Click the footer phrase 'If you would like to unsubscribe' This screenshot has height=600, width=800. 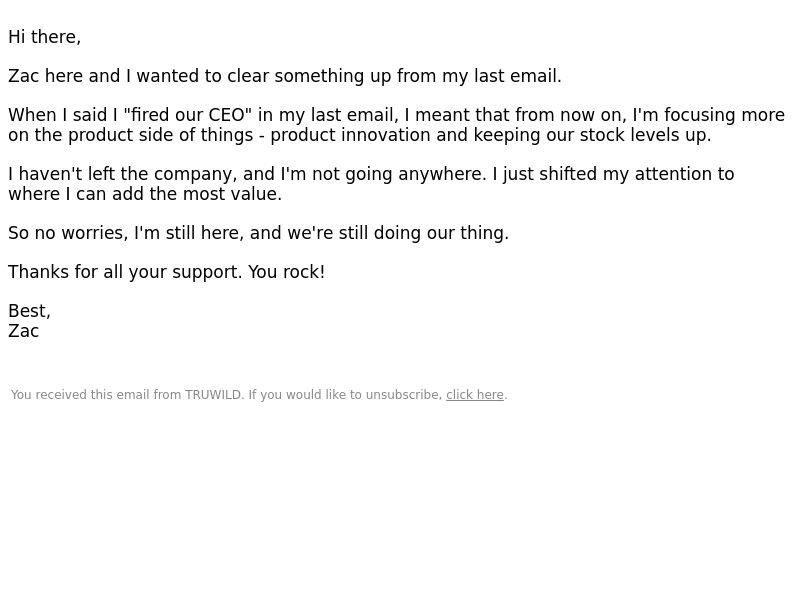tap(345, 395)
